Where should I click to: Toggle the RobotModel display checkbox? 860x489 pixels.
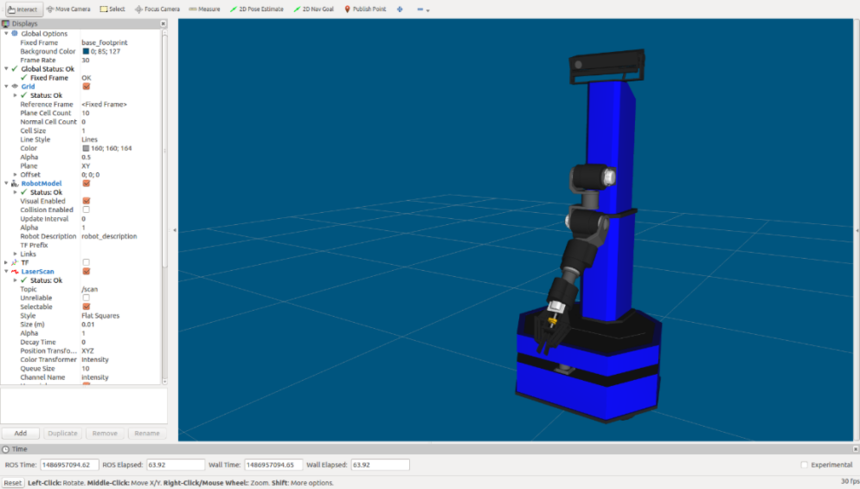pyautogui.click(x=86, y=183)
